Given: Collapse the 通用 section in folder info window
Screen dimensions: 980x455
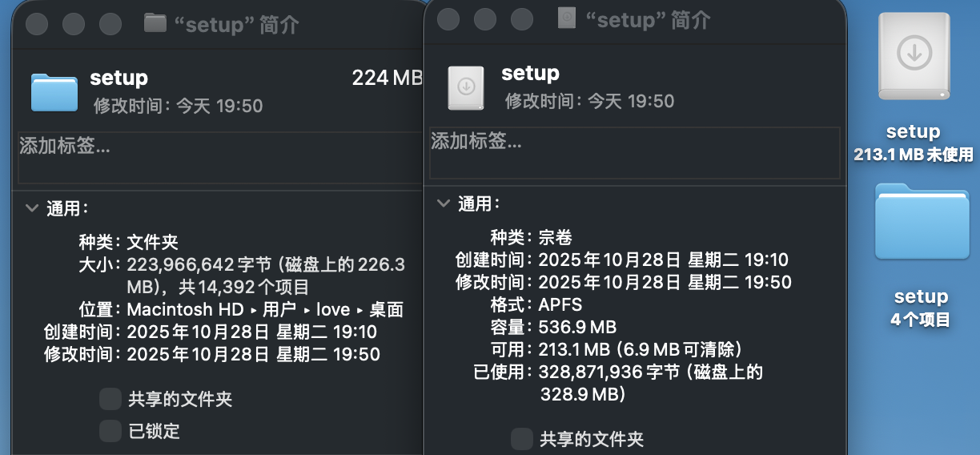Looking at the screenshot, I should click(x=32, y=208).
